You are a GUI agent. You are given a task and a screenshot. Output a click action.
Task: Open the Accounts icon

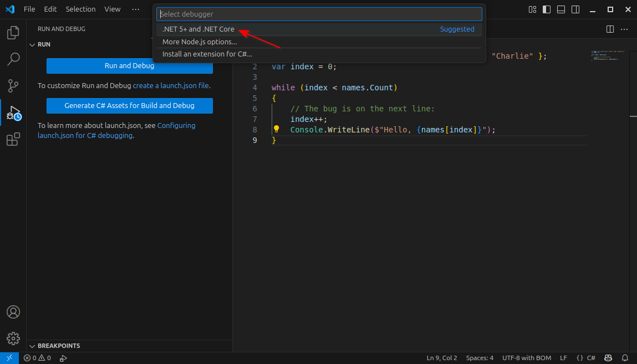13,312
